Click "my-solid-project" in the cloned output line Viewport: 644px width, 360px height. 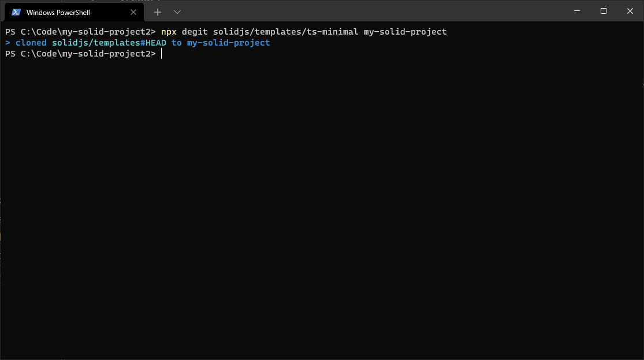click(x=228, y=42)
